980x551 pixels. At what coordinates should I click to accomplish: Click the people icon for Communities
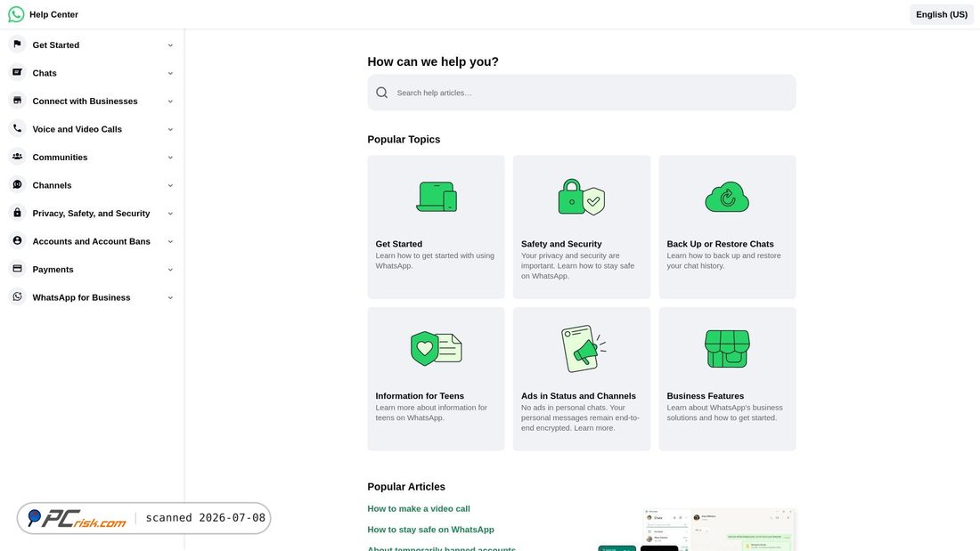(x=18, y=157)
